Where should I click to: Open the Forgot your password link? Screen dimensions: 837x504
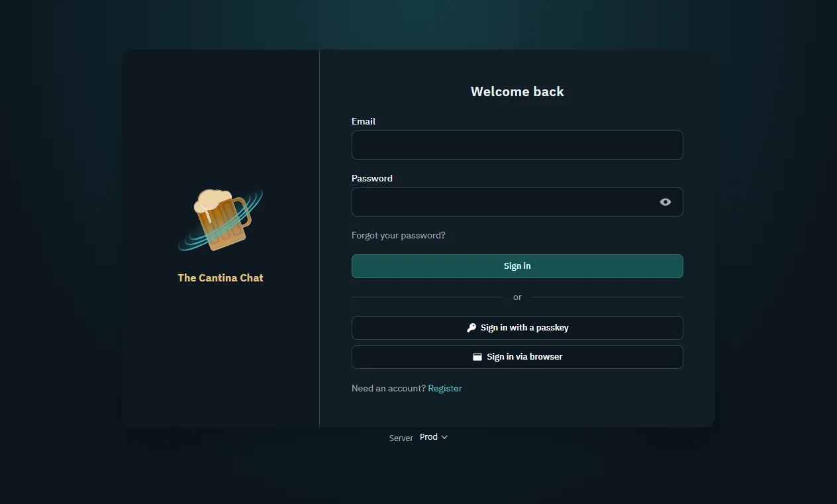click(399, 235)
